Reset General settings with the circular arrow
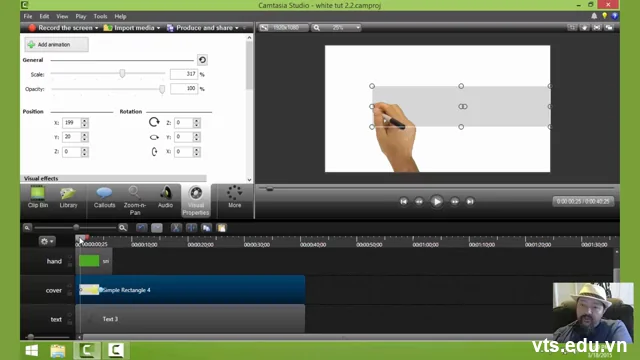The width and height of the screenshot is (640, 360). (202, 60)
